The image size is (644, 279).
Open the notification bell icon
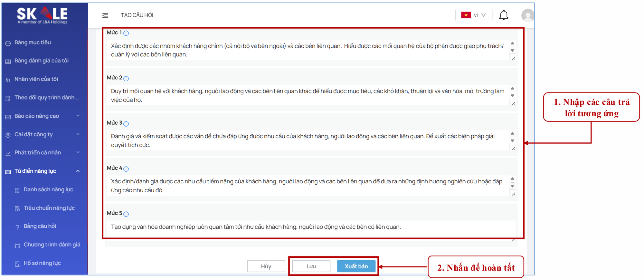pos(504,15)
